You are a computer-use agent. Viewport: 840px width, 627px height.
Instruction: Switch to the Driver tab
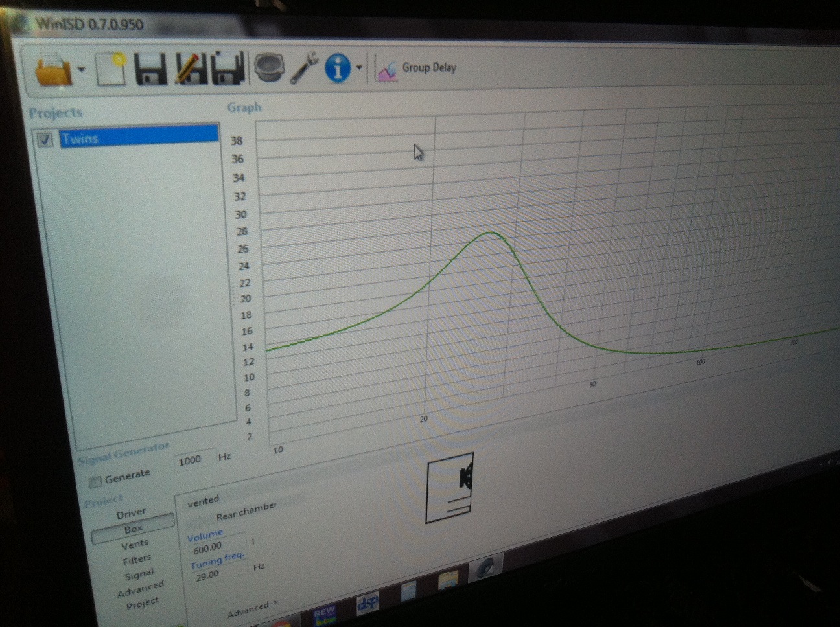point(131,513)
